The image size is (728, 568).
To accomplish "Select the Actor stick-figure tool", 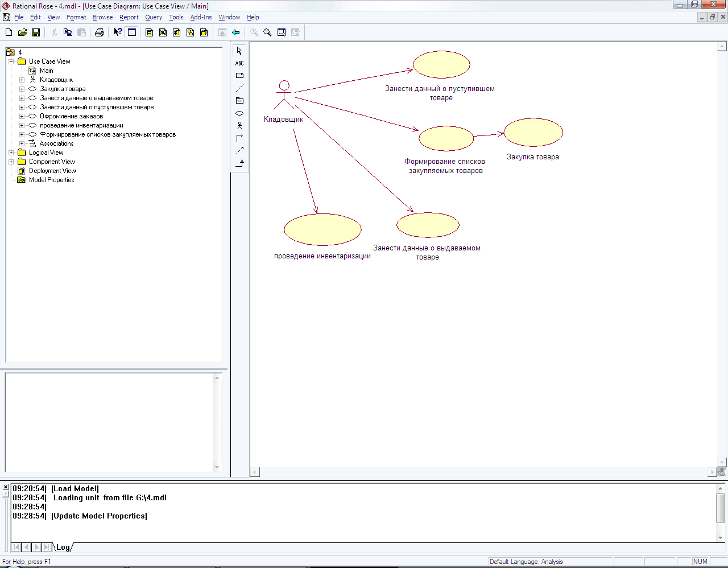I will coord(239,126).
